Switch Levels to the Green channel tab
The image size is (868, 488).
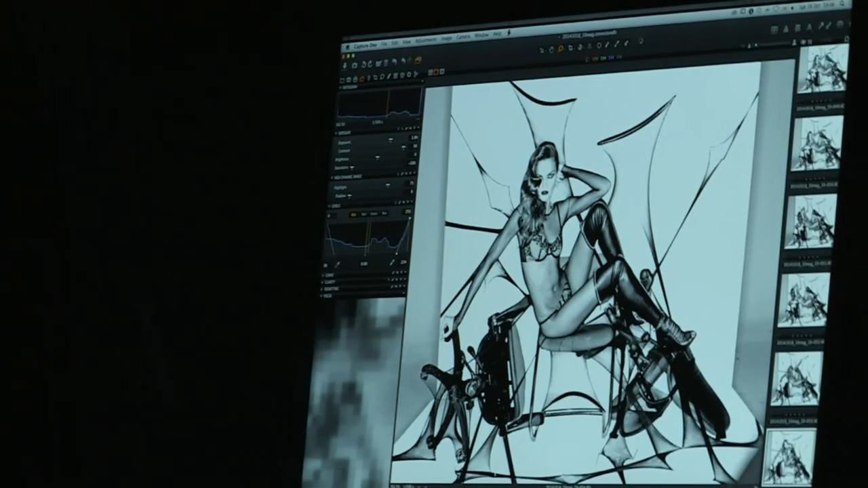(x=374, y=213)
